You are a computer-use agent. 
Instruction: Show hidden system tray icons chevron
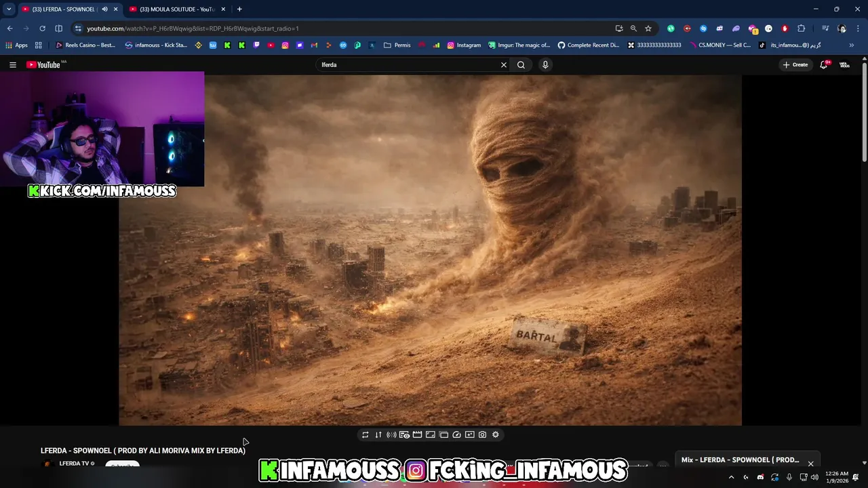[731, 477]
